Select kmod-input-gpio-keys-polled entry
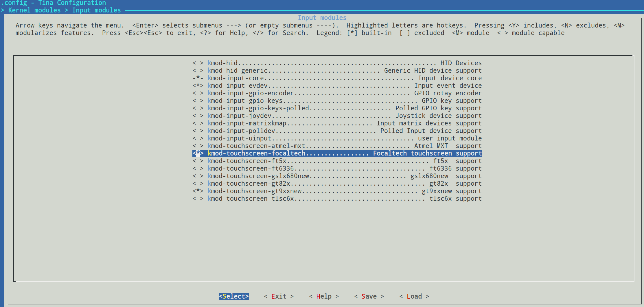Image resolution: width=644 pixels, height=307 pixels. 337,108
